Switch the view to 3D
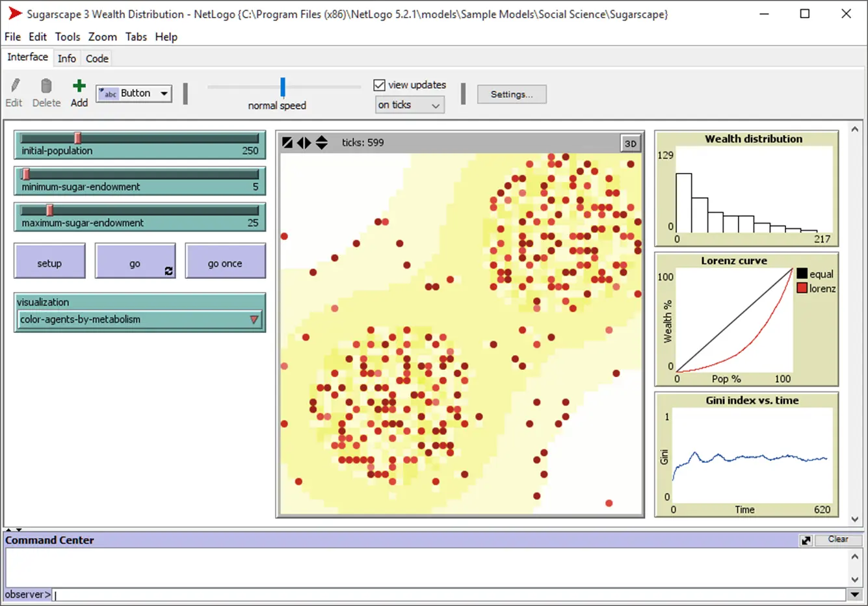This screenshot has width=868, height=606. tap(630, 144)
